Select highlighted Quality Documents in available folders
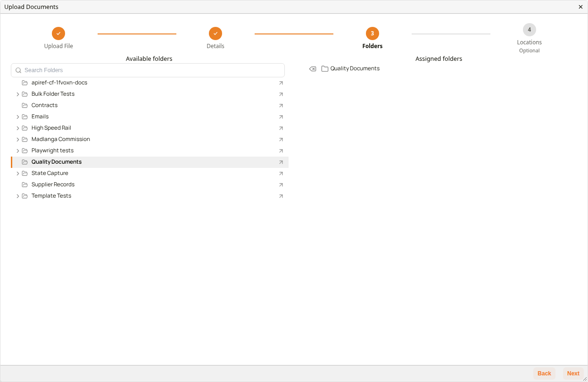The width and height of the screenshot is (588, 382). tap(149, 162)
